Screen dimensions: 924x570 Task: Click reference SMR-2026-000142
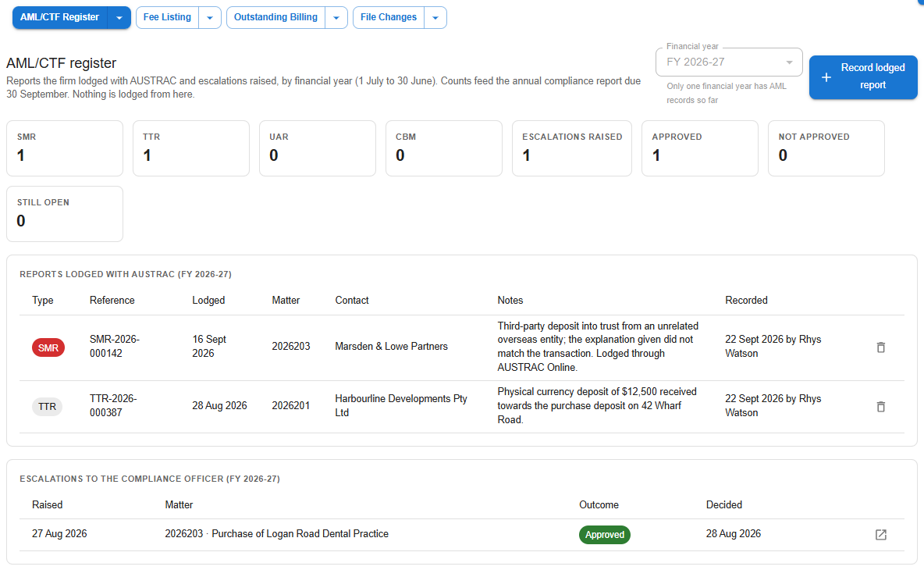[114, 346]
